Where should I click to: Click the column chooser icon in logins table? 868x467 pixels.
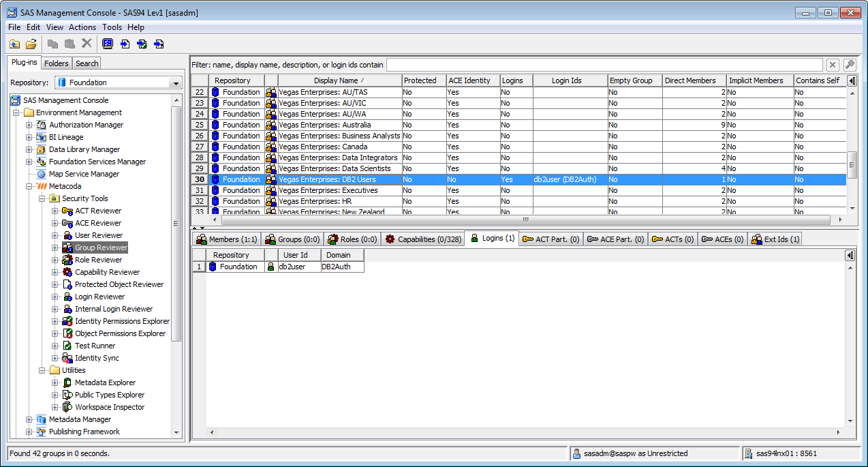(850, 255)
